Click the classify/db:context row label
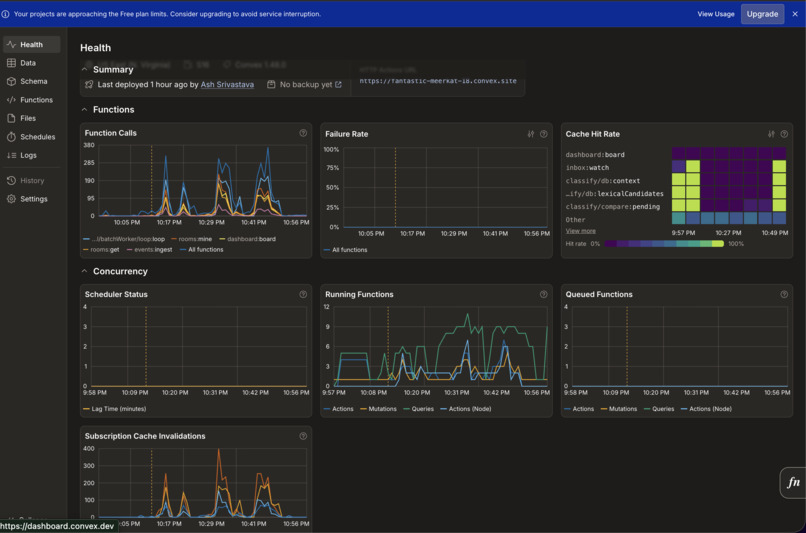 click(602, 181)
